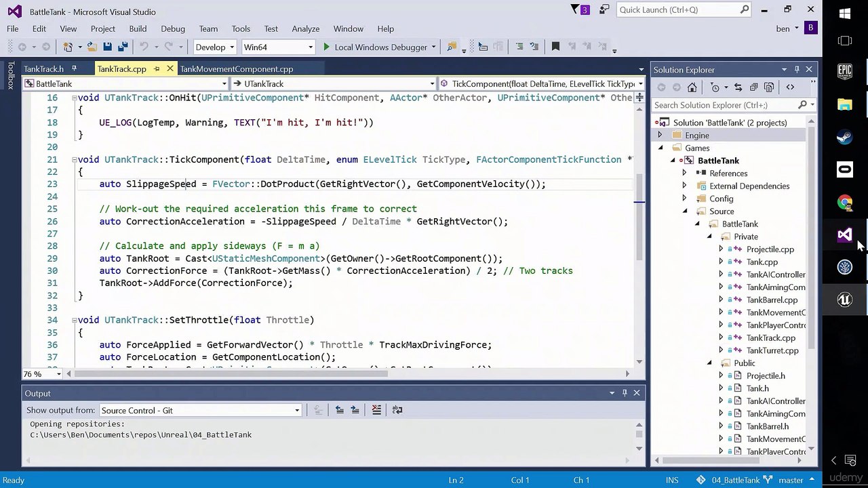Select Tank.h in Solution Explorer
This screenshot has height=488, width=868.
(x=757, y=388)
